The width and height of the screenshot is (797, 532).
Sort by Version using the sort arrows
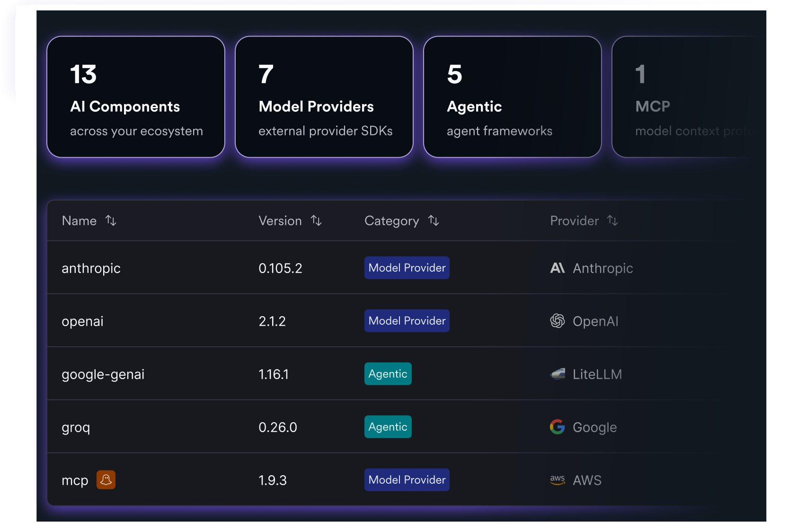pos(316,221)
